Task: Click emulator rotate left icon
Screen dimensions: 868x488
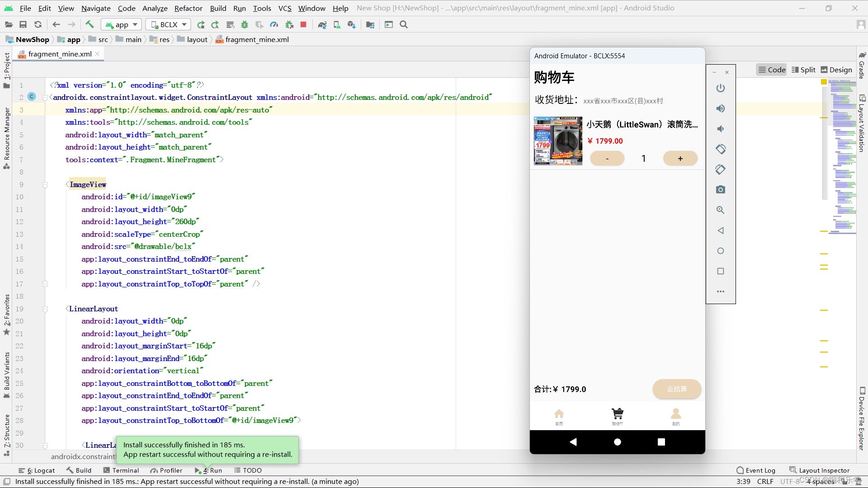Action: tap(721, 149)
